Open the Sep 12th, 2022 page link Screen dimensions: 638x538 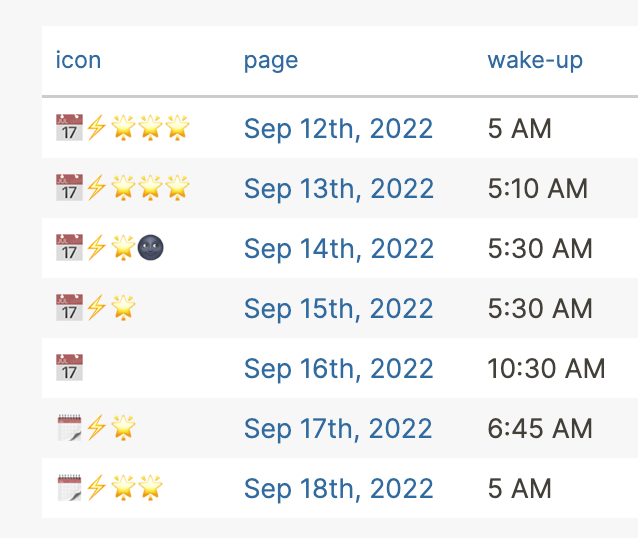pos(338,128)
